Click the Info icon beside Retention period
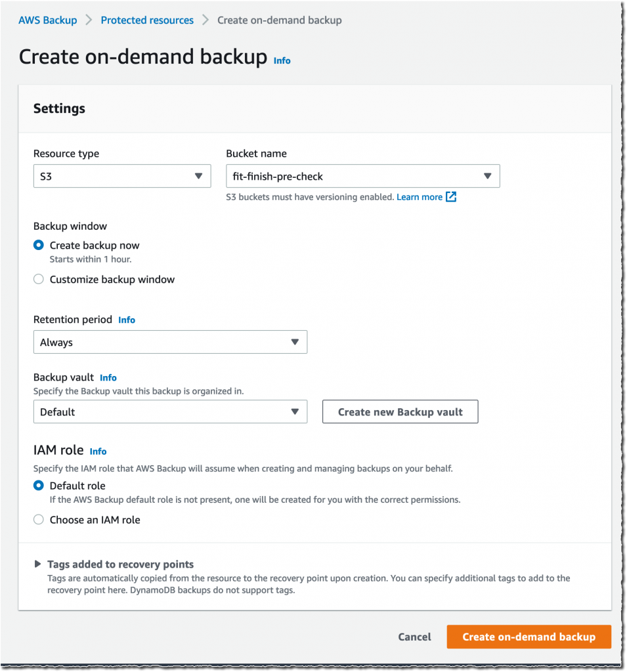627x672 pixels. point(127,320)
